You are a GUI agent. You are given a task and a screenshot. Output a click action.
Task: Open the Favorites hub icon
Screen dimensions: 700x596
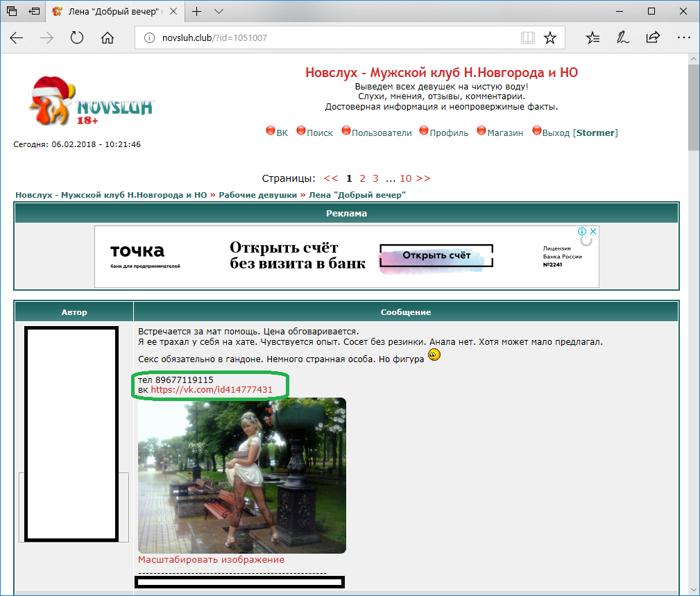pyautogui.click(x=592, y=38)
